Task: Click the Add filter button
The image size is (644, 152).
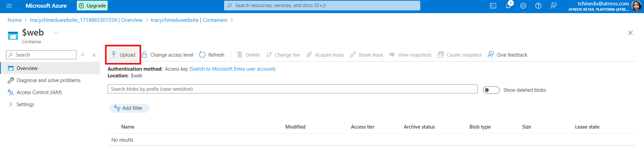Action: 129,108
